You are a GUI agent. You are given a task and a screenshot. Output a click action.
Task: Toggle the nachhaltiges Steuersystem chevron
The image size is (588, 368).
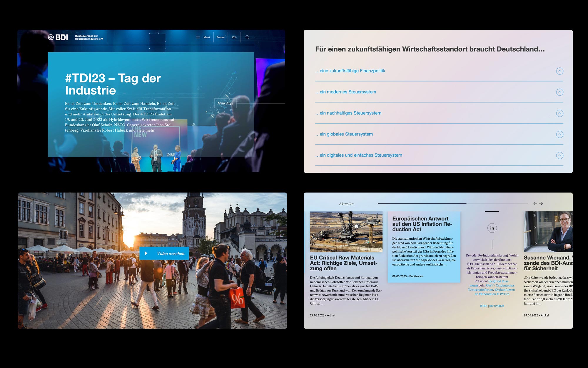click(559, 113)
